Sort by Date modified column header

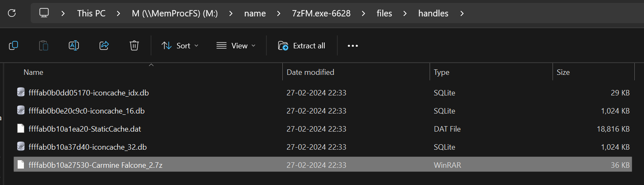click(x=310, y=72)
